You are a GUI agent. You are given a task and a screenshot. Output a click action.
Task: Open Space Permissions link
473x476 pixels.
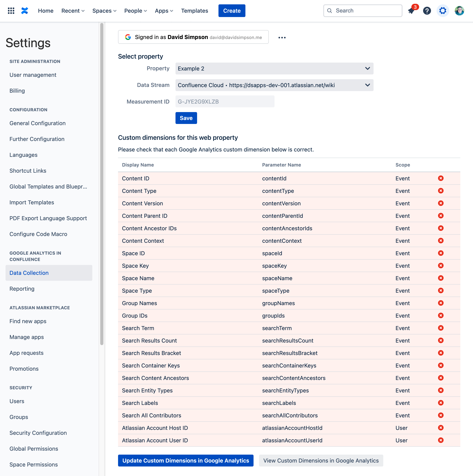tap(33, 465)
